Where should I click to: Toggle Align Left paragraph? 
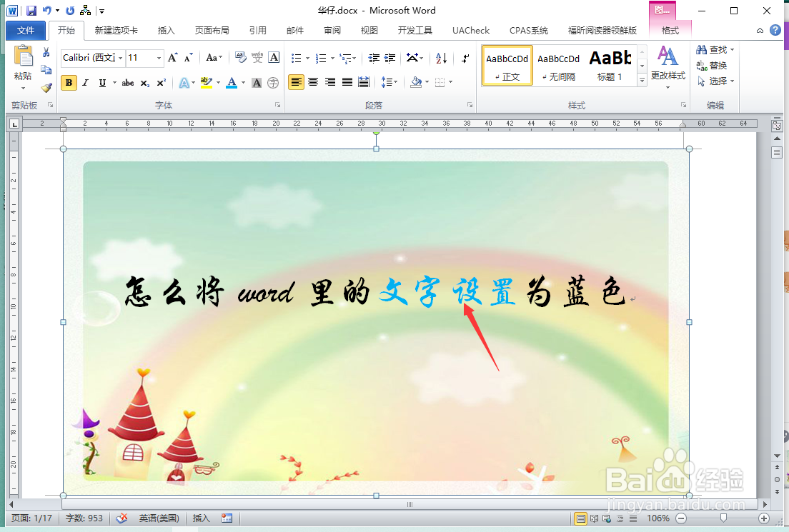tap(297, 82)
